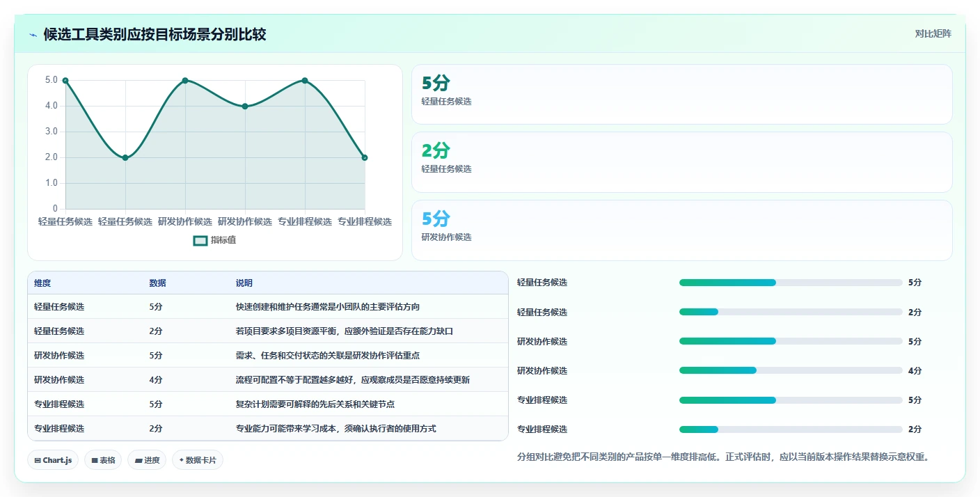Click the 数据卡片 chip

point(198,460)
